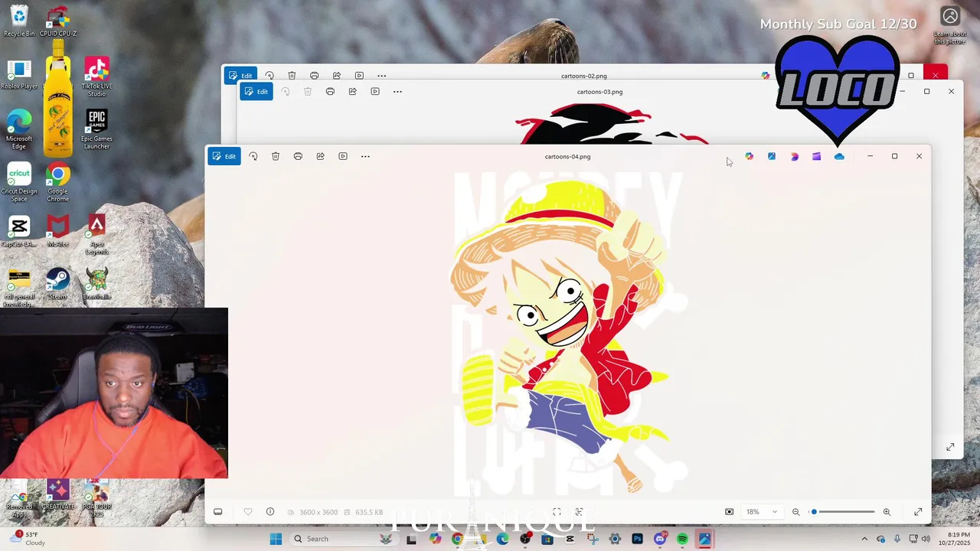Click the Designer icon left of Clipchamp
The height and width of the screenshot is (551, 980).
tap(794, 156)
